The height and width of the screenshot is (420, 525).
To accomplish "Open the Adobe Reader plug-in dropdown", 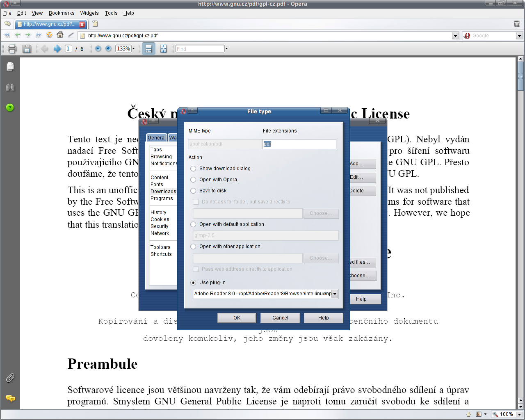I will (x=335, y=294).
